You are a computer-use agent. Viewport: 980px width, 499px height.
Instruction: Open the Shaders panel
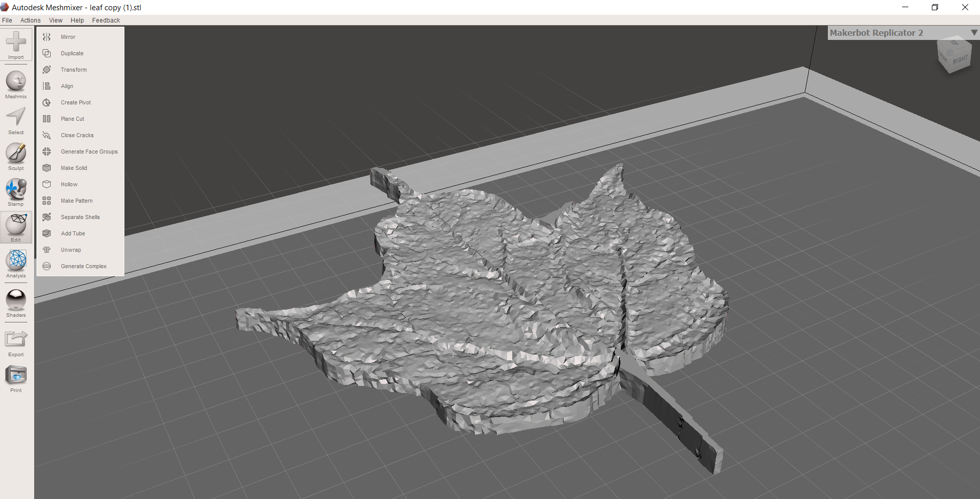point(15,301)
